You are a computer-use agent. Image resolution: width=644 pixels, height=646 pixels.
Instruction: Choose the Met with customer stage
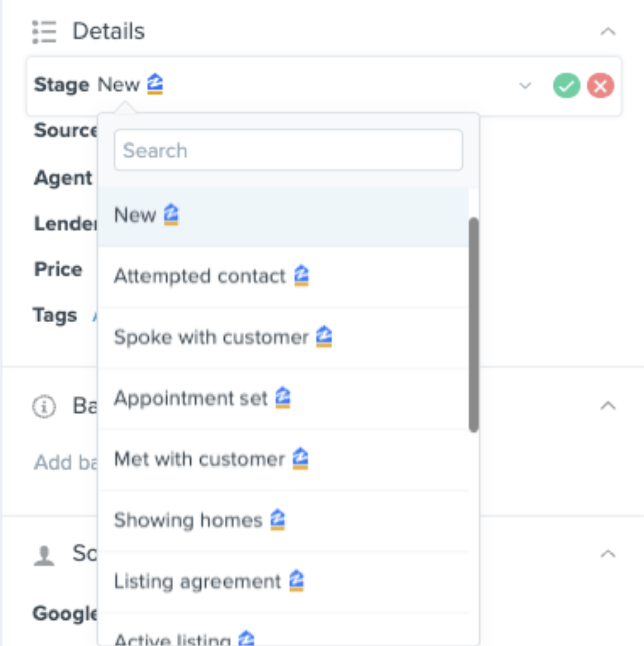[x=199, y=459]
